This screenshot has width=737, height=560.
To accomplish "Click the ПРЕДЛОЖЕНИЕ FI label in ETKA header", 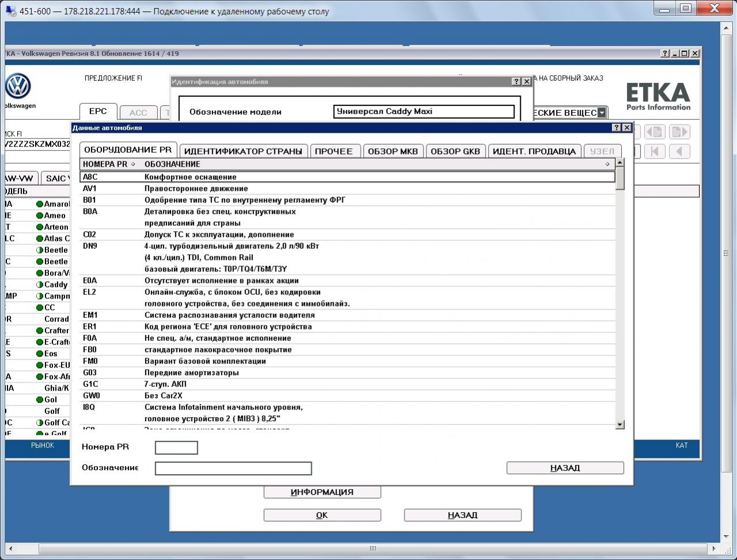I will click(114, 78).
